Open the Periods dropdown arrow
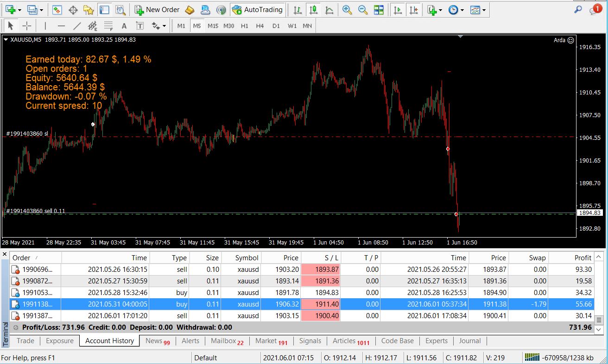 pos(462,10)
